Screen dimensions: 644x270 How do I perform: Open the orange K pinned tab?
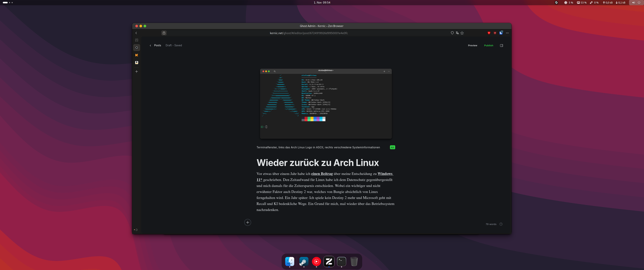[137, 55]
